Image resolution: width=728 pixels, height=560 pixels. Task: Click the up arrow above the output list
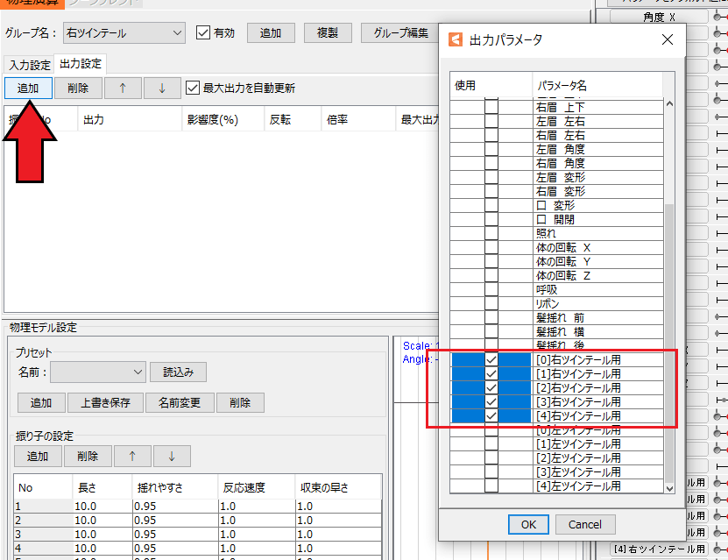tap(123, 88)
